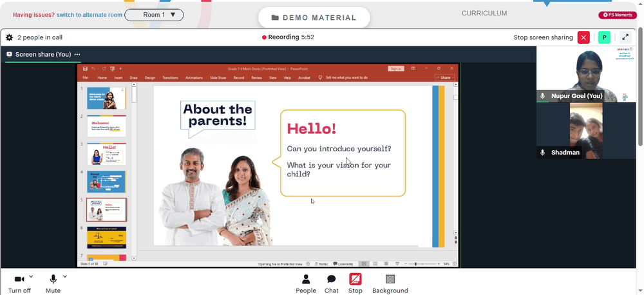The image size is (644, 295).
Task: Toggle Comments pane in status bar
Action: [343, 264]
